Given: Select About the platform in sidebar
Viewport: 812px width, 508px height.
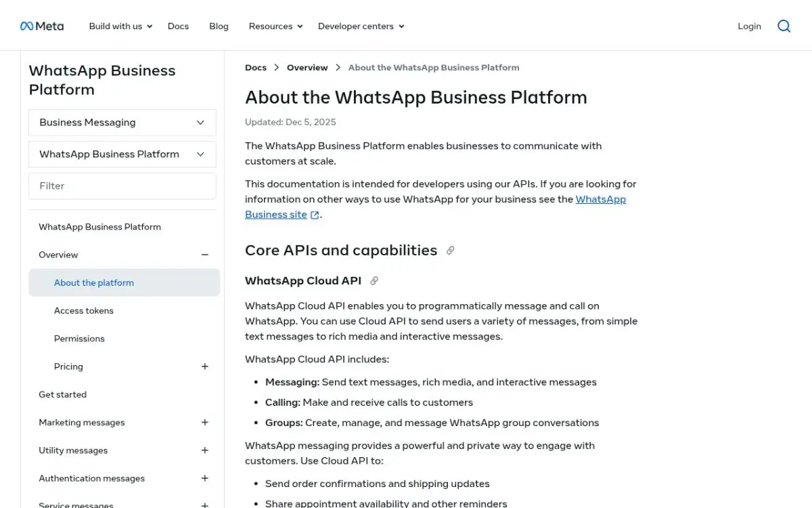Looking at the screenshot, I should (x=125, y=282).
